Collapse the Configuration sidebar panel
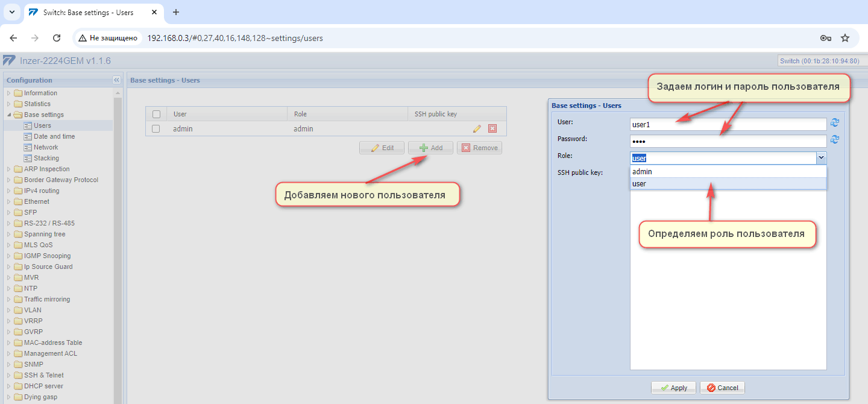 coord(116,80)
